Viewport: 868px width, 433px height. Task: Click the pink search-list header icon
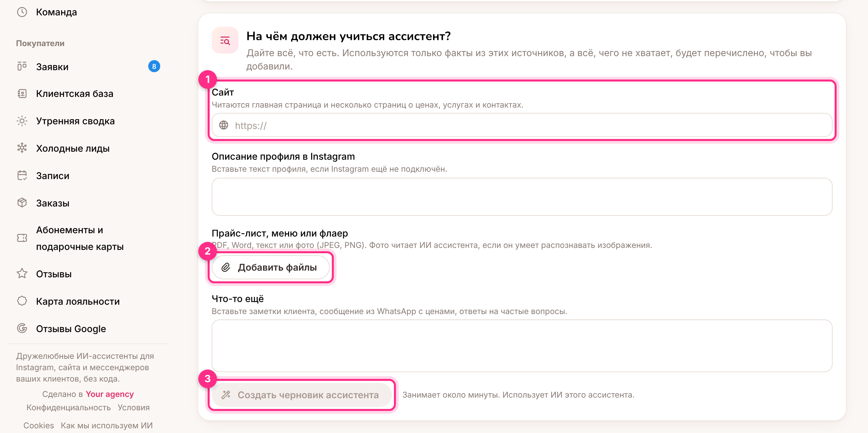click(x=225, y=40)
